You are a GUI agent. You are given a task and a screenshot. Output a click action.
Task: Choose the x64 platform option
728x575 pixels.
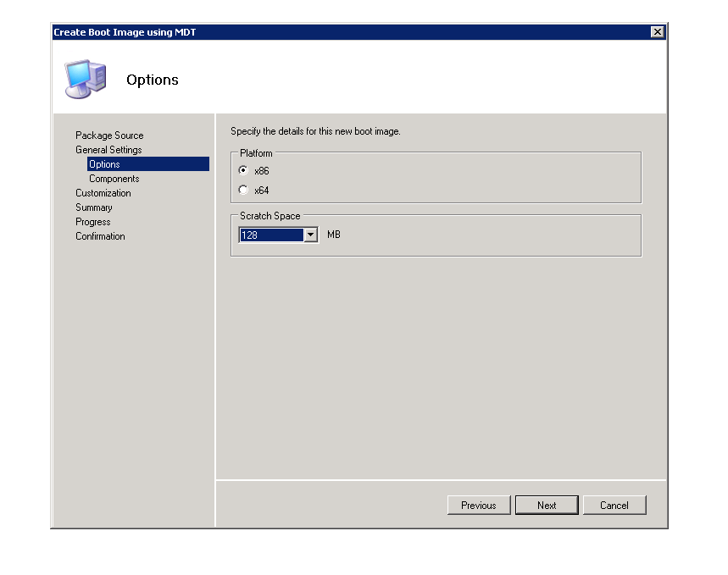pyautogui.click(x=244, y=190)
